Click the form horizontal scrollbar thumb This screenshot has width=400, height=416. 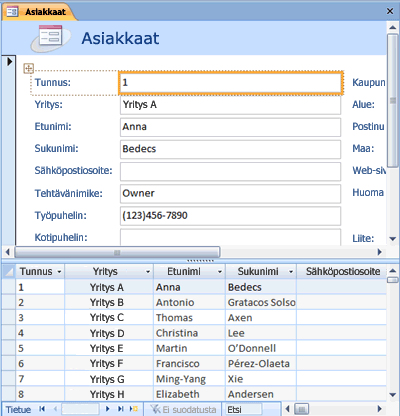[117, 252]
